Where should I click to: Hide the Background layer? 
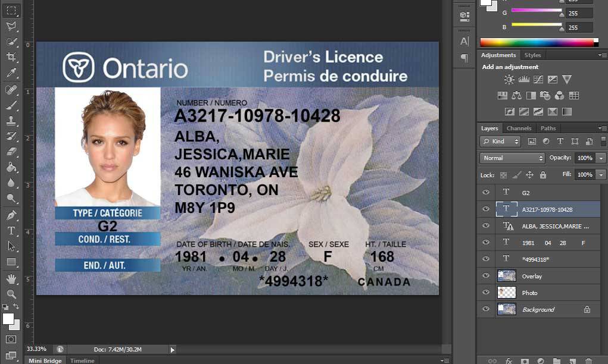pos(486,309)
